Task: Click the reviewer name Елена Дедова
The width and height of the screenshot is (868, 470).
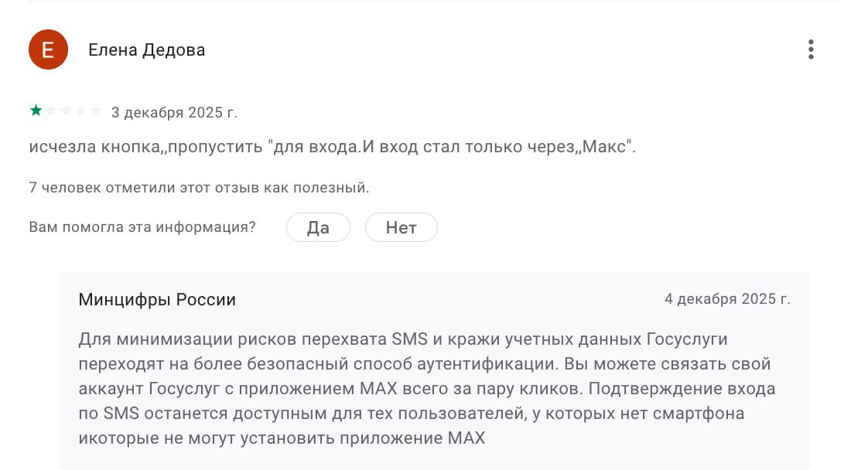Action: tap(146, 50)
